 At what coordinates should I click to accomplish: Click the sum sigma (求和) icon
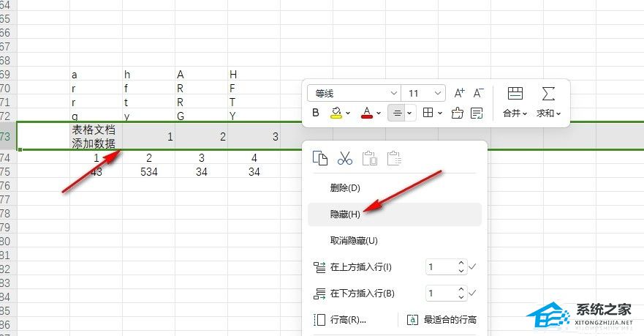point(548,94)
